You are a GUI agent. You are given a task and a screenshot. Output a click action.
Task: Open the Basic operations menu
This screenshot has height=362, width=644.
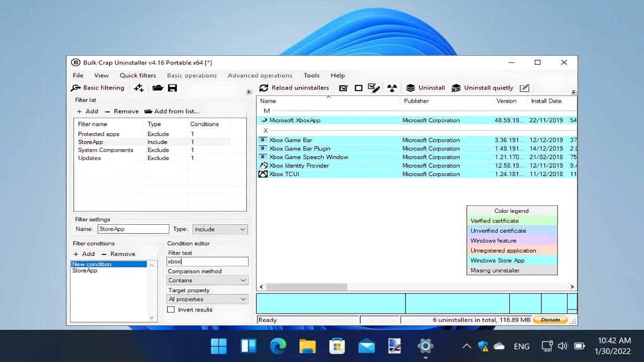tap(192, 75)
